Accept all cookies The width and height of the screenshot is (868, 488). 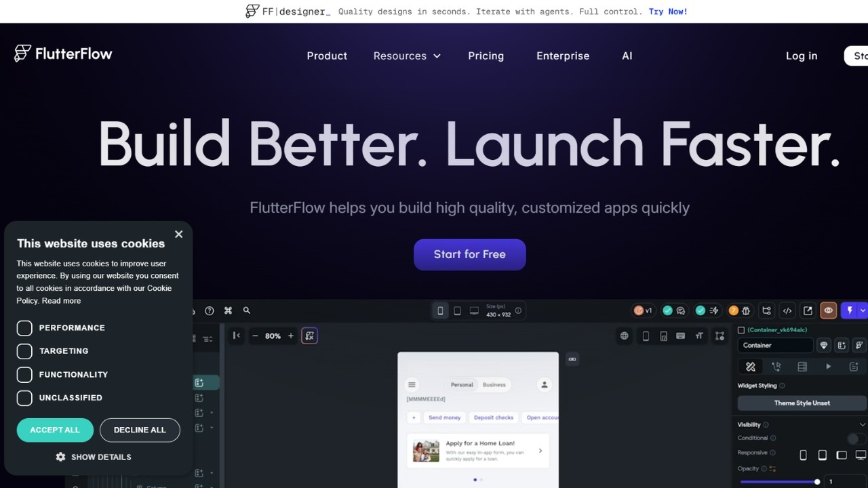pos(55,430)
